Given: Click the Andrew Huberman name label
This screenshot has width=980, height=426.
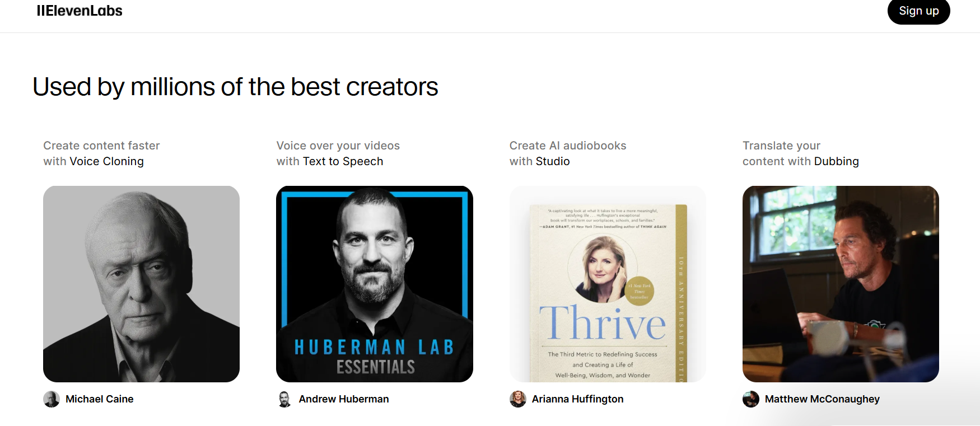Looking at the screenshot, I should click(344, 399).
